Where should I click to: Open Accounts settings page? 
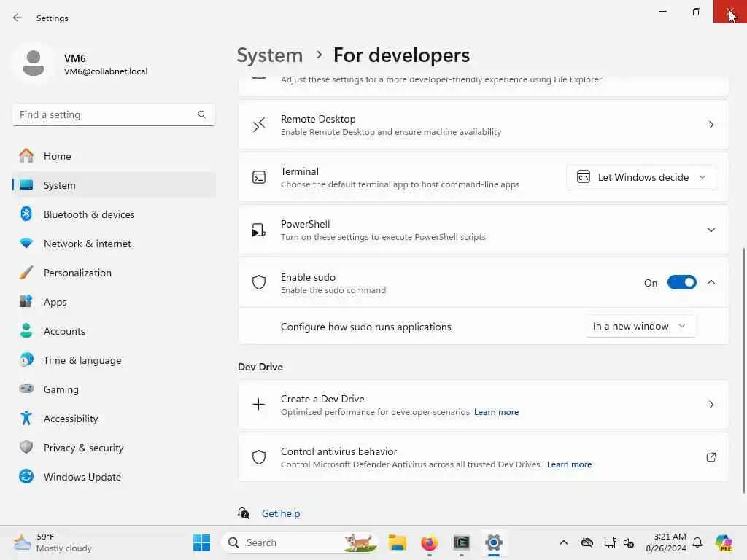[x=113, y=331]
